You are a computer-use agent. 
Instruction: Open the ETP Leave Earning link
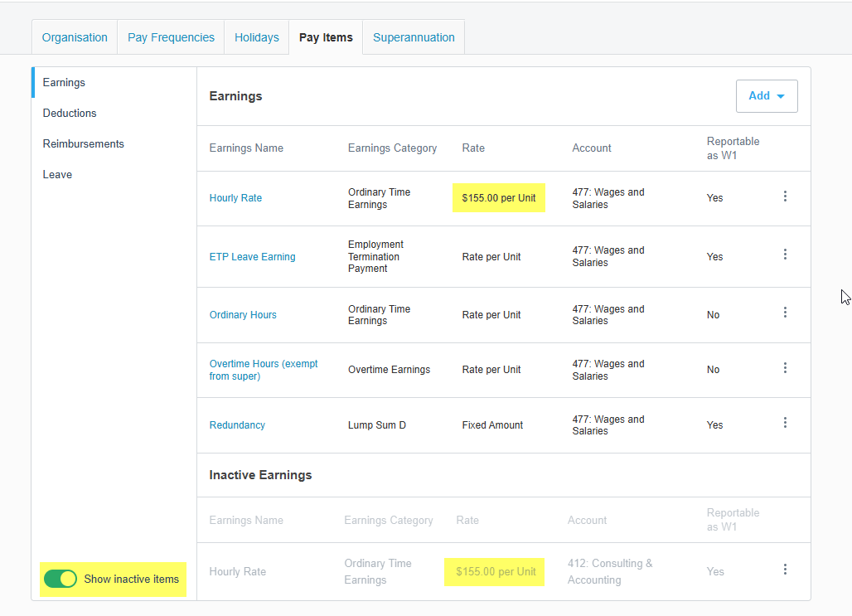point(252,257)
